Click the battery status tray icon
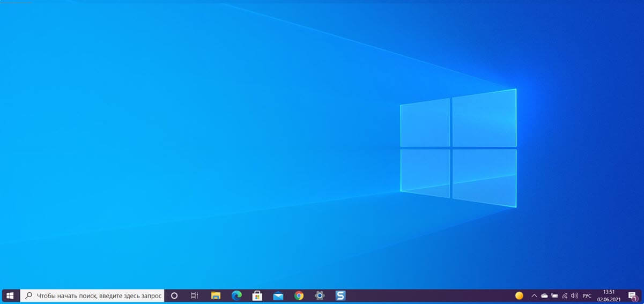The image size is (644, 304). 554,295
